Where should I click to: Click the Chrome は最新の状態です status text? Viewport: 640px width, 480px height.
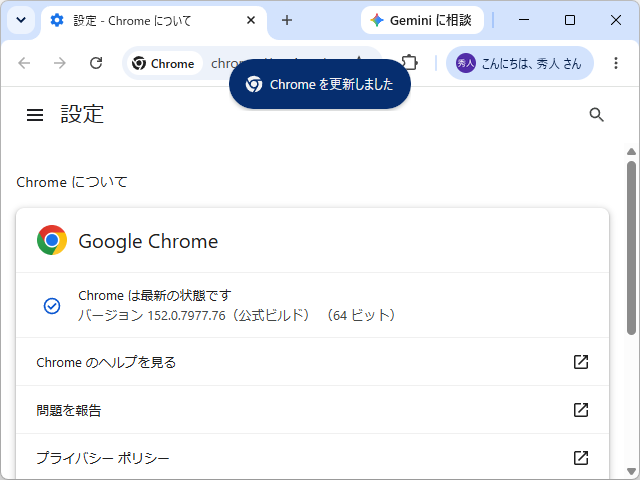[155, 296]
